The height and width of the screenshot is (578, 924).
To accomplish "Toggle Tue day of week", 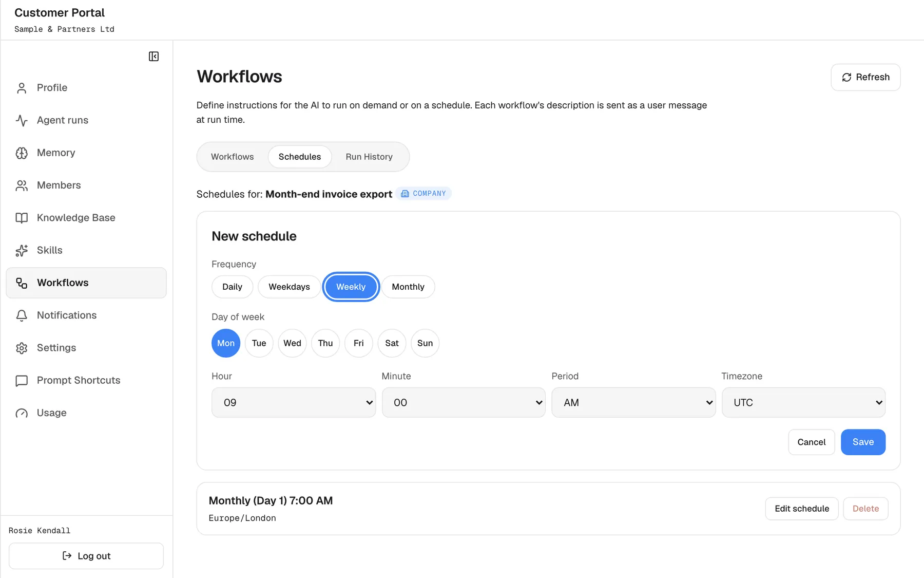I will [259, 343].
